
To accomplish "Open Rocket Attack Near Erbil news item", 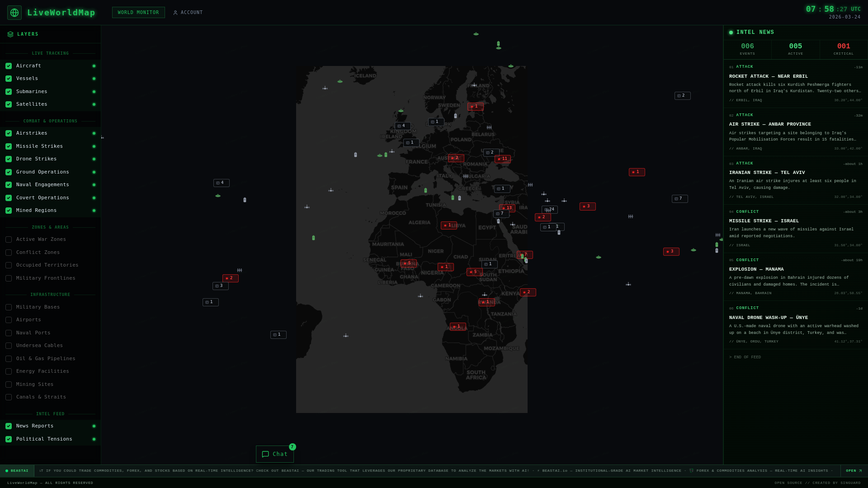I will coord(796,84).
